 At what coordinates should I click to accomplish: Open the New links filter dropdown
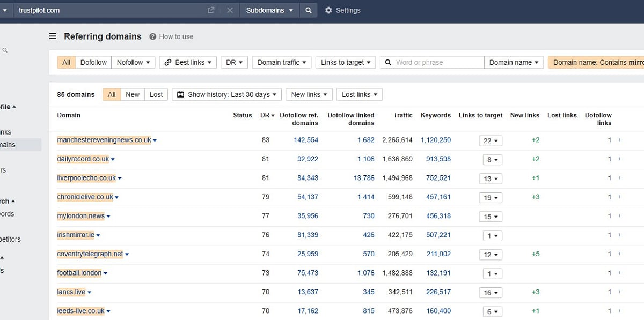[309, 94]
